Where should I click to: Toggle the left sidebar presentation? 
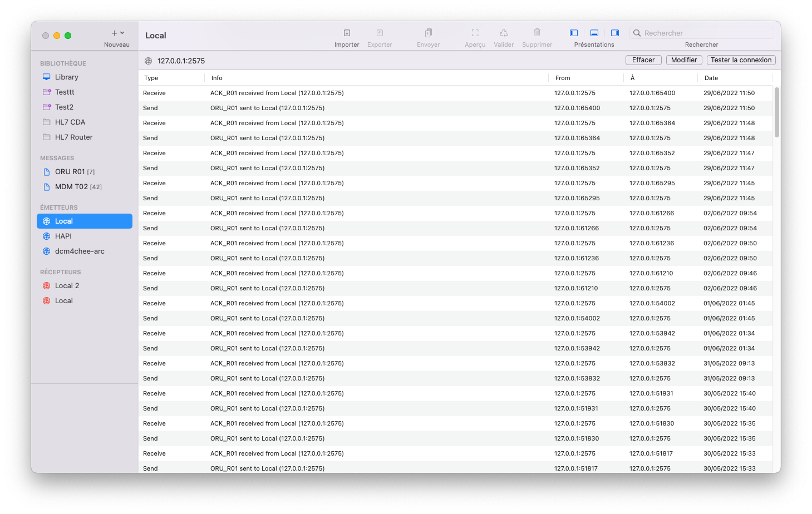pyautogui.click(x=574, y=33)
